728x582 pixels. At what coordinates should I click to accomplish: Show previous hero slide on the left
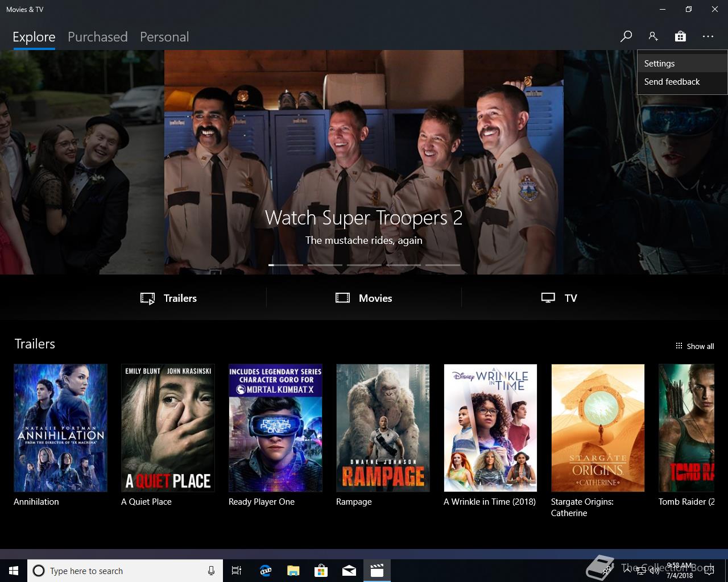82,162
